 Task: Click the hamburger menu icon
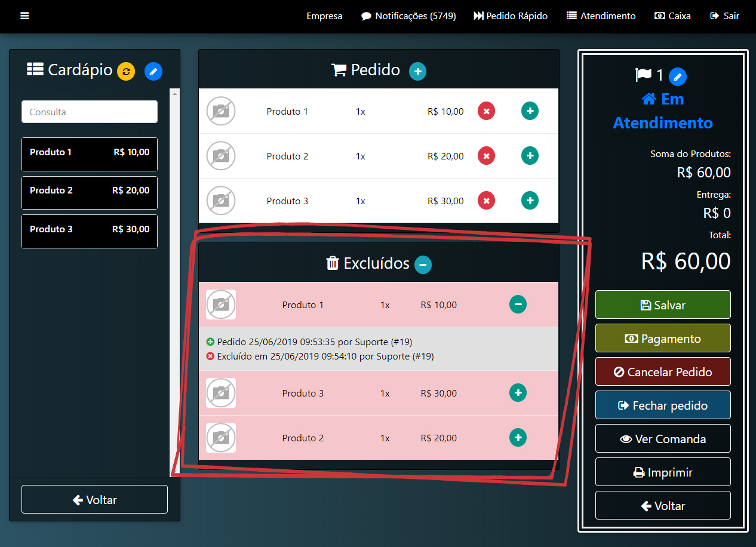pyautogui.click(x=24, y=16)
